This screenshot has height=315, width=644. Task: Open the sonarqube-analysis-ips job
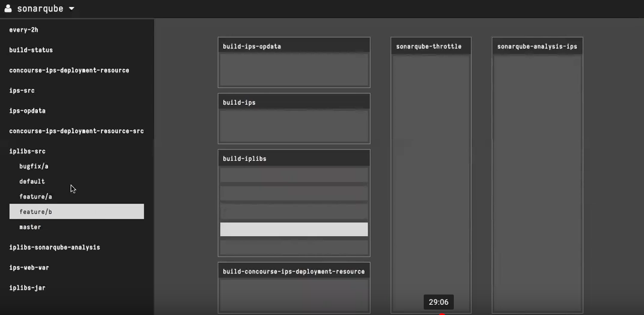coord(537,46)
